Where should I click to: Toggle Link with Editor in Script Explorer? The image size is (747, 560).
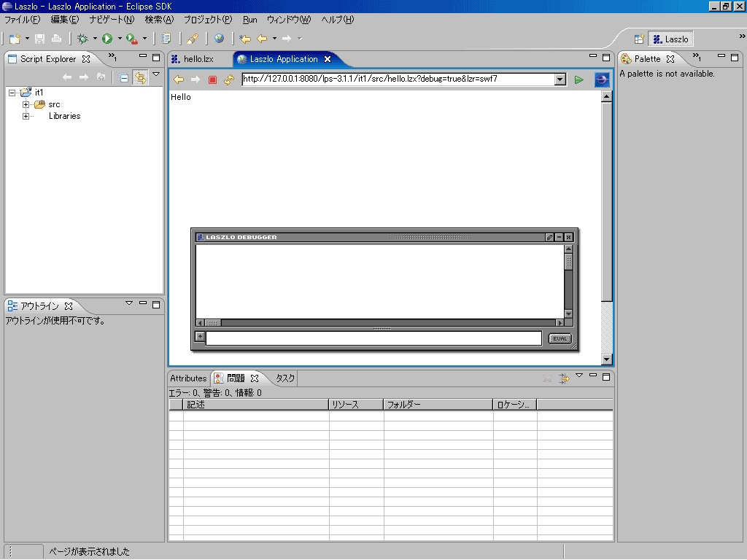(141, 77)
